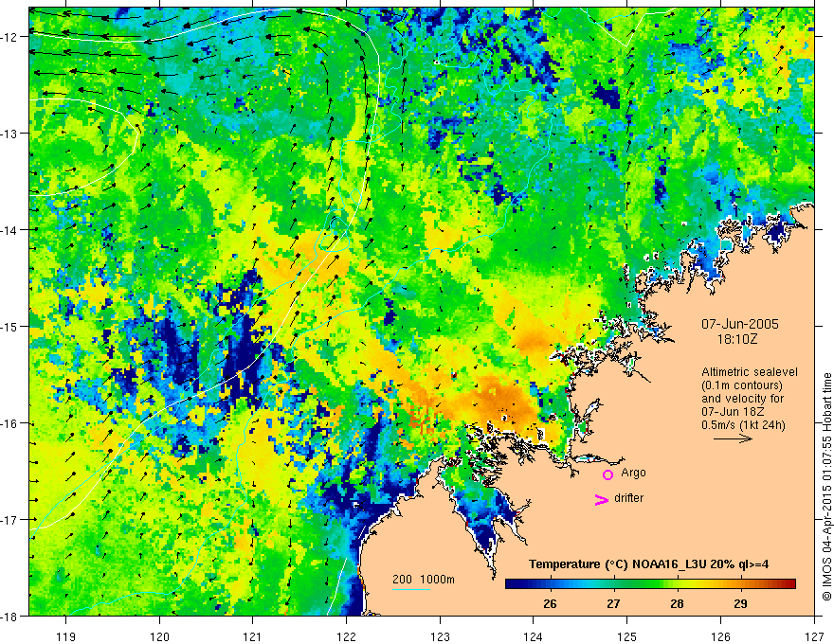The width and height of the screenshot is (834, 644).
Task: Click the -18 latitude axis label
Action: 9,617
